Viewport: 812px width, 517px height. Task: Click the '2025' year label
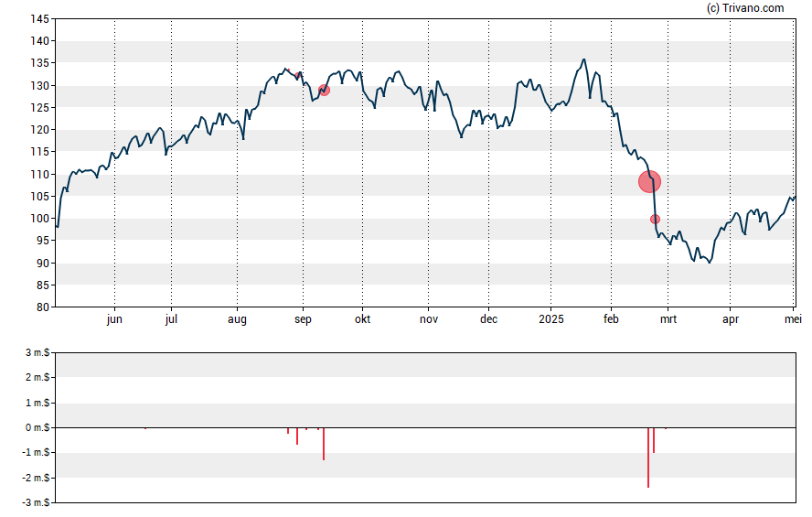coord(551,319)
